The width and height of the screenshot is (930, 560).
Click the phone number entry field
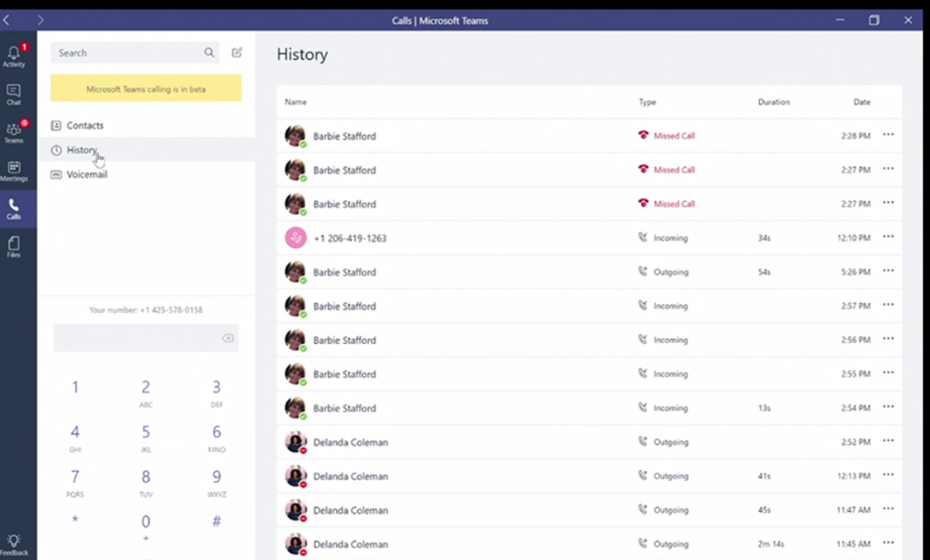coord(136,339)
